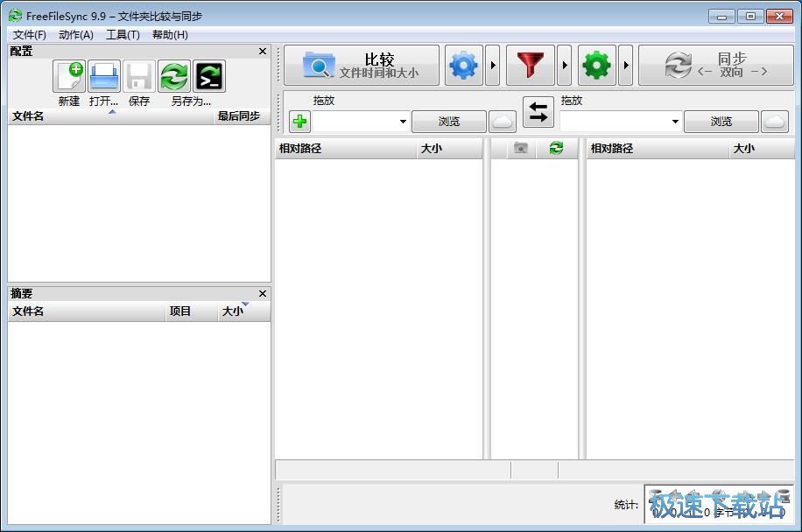Expand comparison settings arrow menu
Viewport: 802px width, 532px height.
click(x=493, y=66)
